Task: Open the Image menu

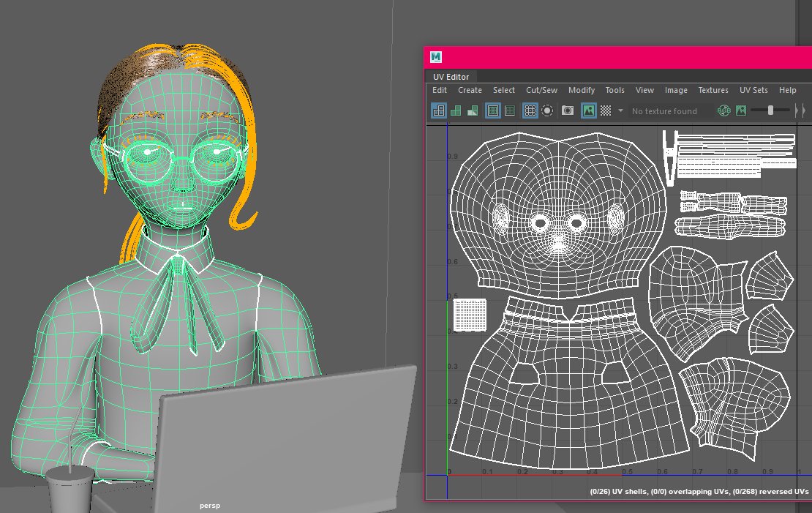Action: [x=677, y=90]
